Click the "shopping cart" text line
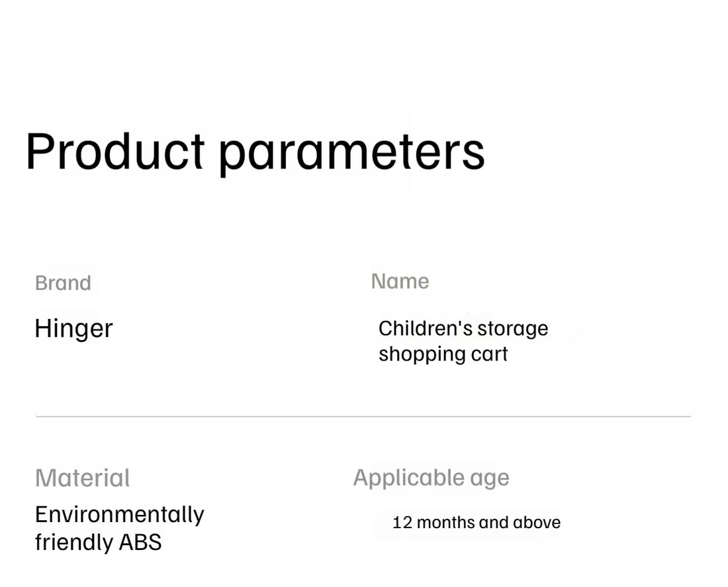The height and width of the screenshot is (587, 728). 443,353
